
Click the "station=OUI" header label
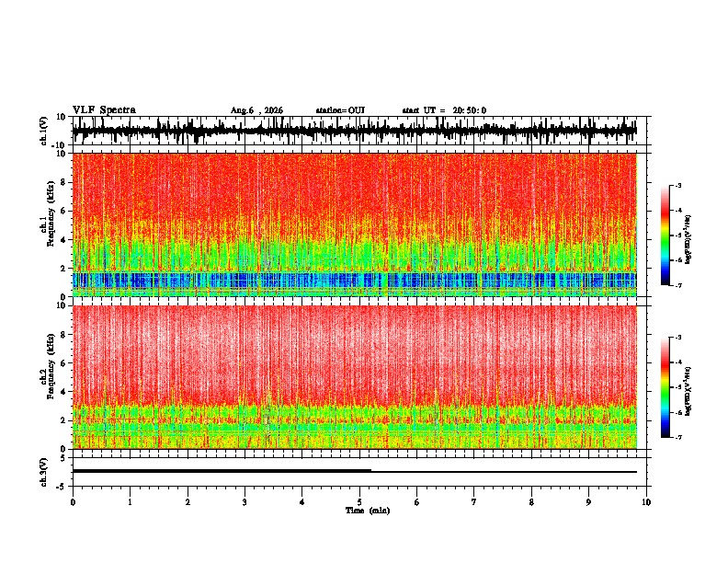click(340, 110)
